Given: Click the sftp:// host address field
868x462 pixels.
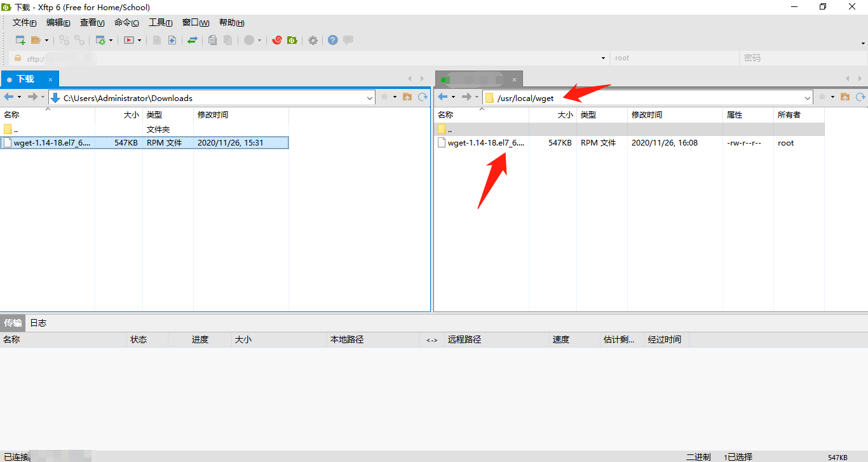Looking at the screenshot, I should coord(308,58).
